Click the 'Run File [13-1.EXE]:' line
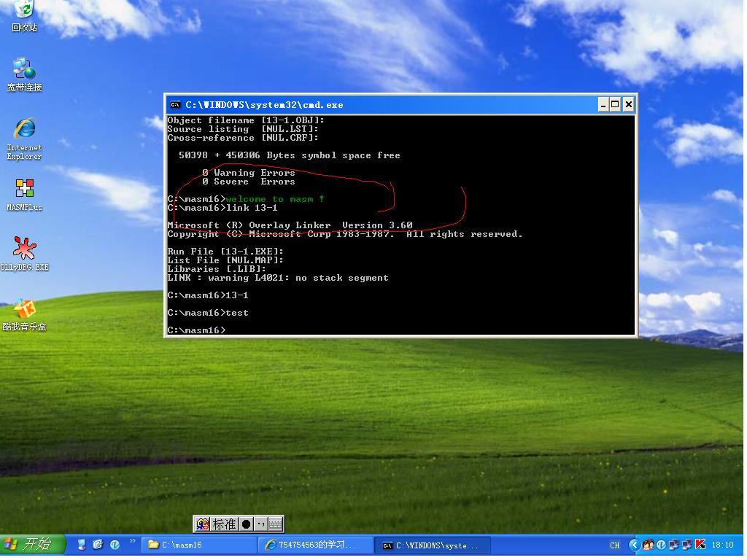The height and width of the screenshot is (560, 747). click(x=225, y=252)
